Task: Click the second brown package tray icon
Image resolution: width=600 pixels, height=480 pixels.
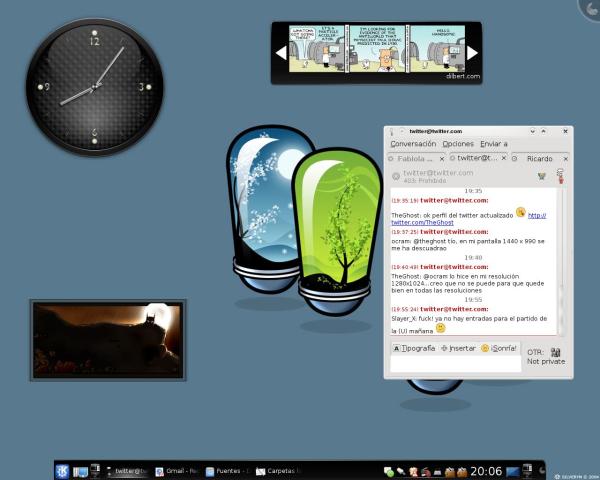Action: point(462,472)
